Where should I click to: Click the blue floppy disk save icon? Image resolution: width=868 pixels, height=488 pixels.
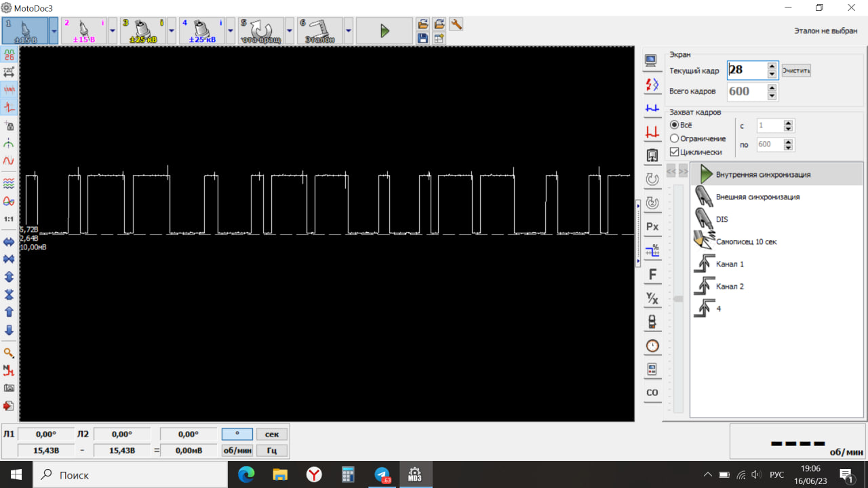[422, 39]
